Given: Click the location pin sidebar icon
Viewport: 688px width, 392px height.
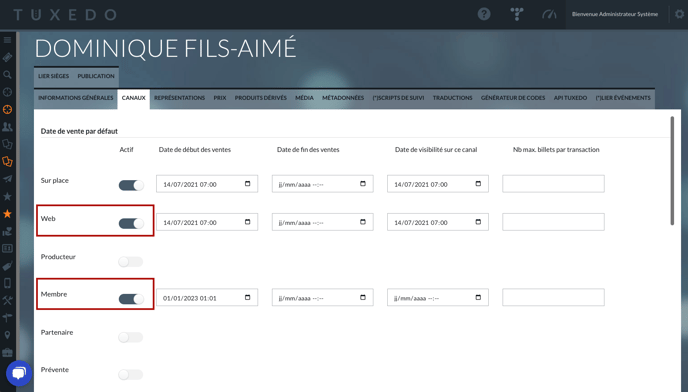Looking at the screenshot, I should coord(7,335).
